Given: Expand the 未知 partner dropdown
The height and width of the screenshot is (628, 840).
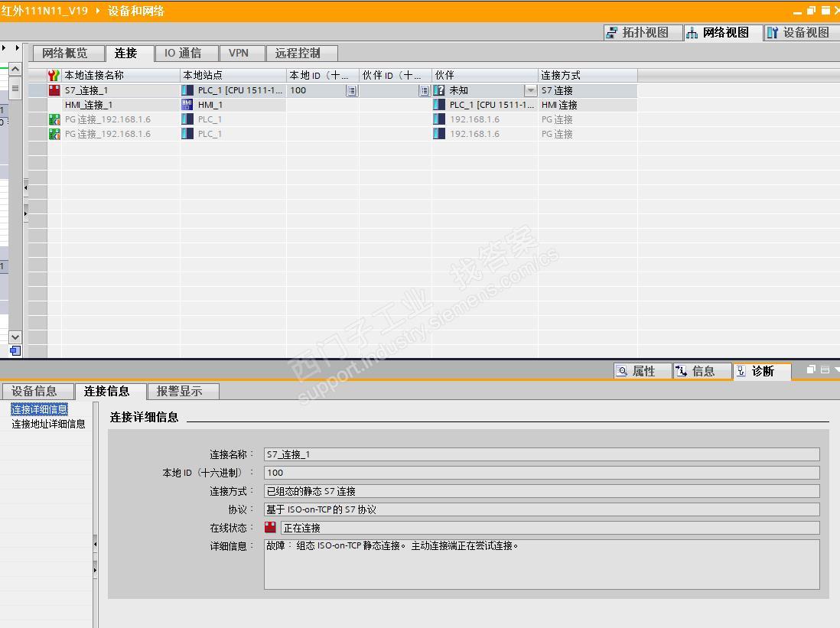Looking at the screenshot, I should click(x=530, y=90).
